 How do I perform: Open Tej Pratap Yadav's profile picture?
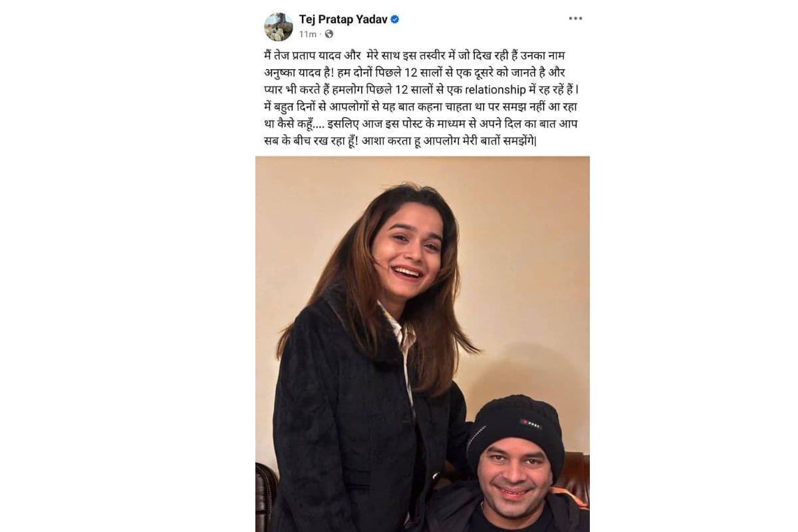pyautogui.click(x=278, y=27)
